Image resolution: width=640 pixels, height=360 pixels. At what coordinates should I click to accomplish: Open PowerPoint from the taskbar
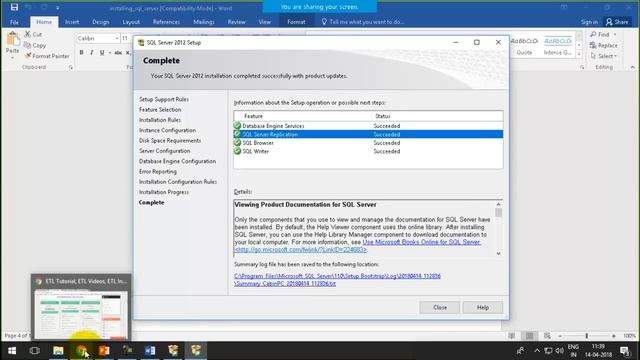pos(104,351)
